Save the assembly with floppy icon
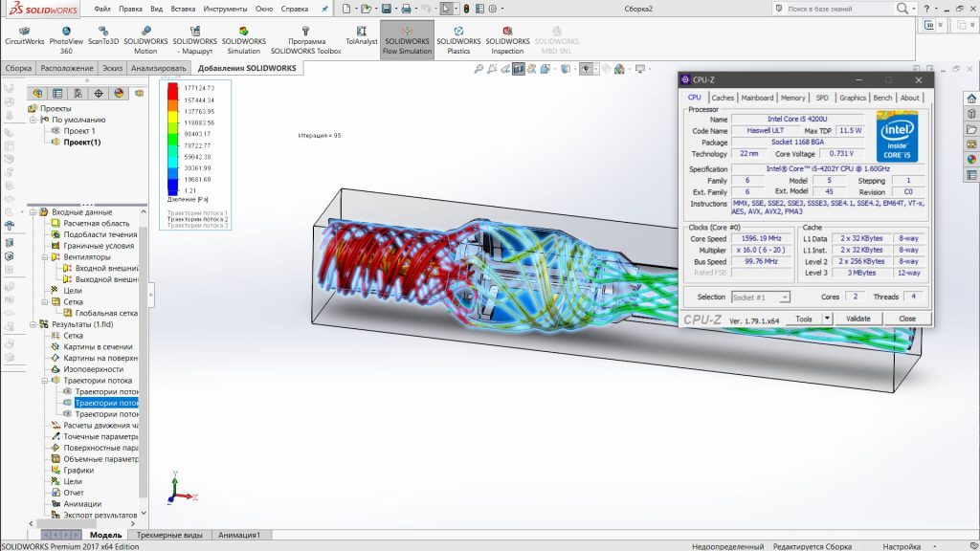 pos(387,9)
